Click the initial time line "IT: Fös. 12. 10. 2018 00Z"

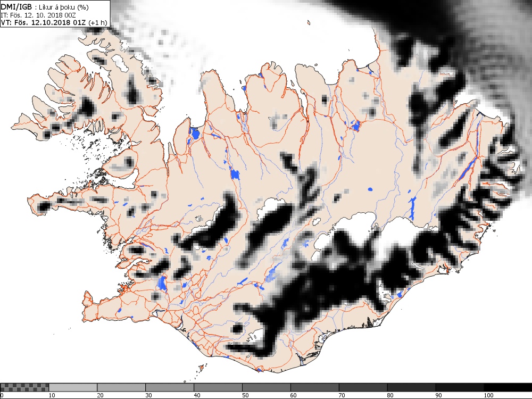click(38, 15)
